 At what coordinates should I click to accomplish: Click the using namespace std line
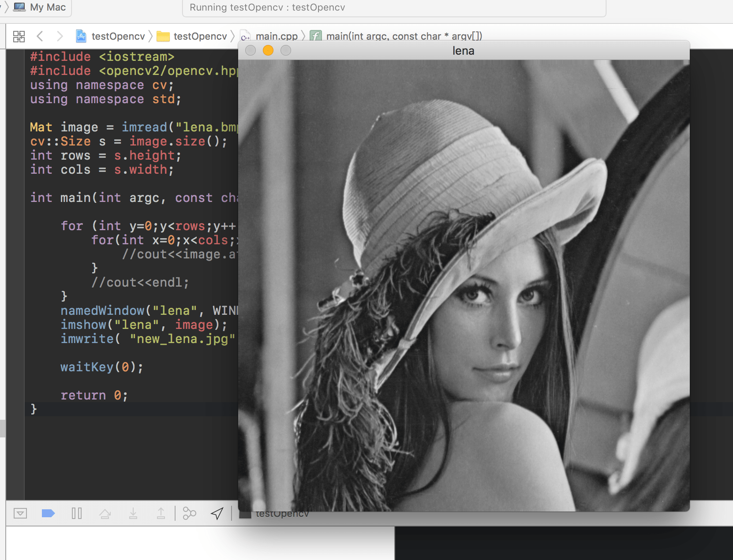[x=106, y=99]
